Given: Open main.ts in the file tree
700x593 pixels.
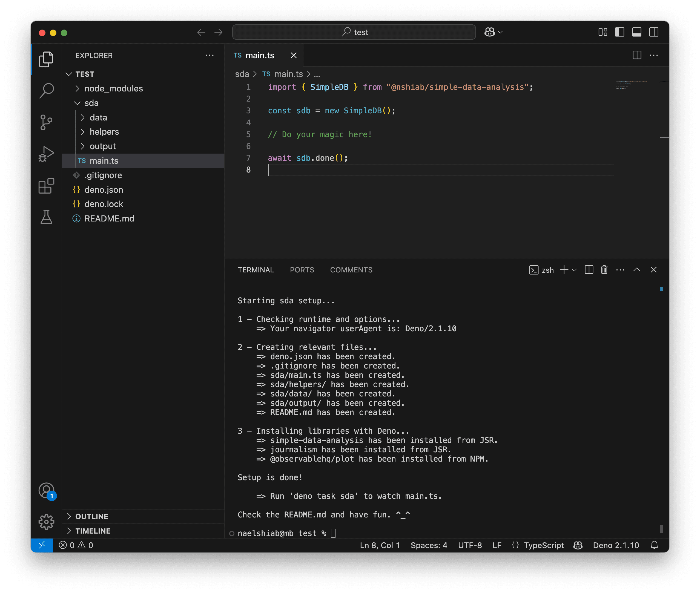Looking at the screenshot, I should tap(143, 161).
